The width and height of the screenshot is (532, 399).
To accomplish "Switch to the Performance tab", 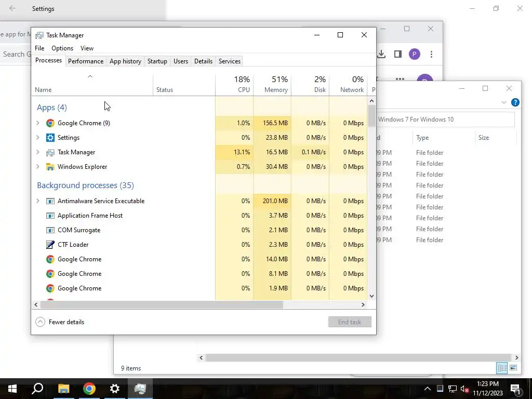I will coord(86,61).
